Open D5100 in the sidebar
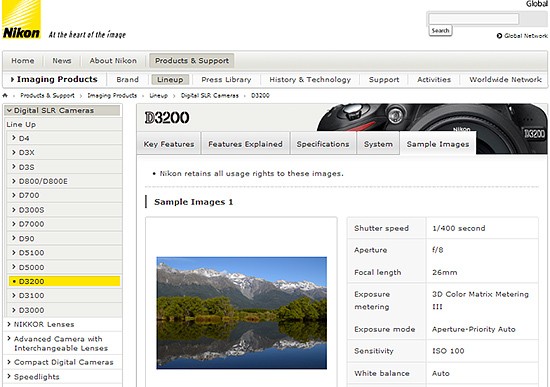 click(64, 253)
